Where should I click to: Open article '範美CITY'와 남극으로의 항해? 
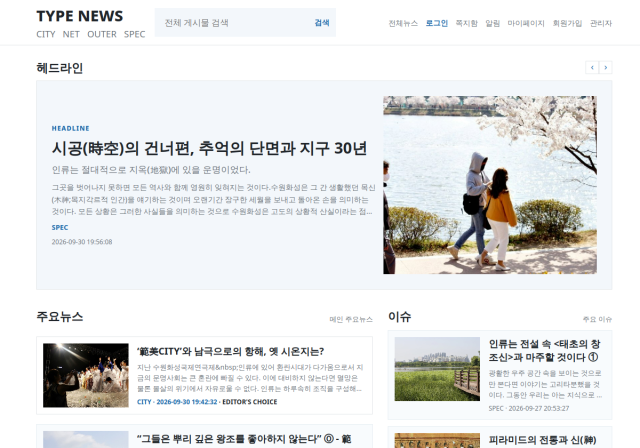231,351
